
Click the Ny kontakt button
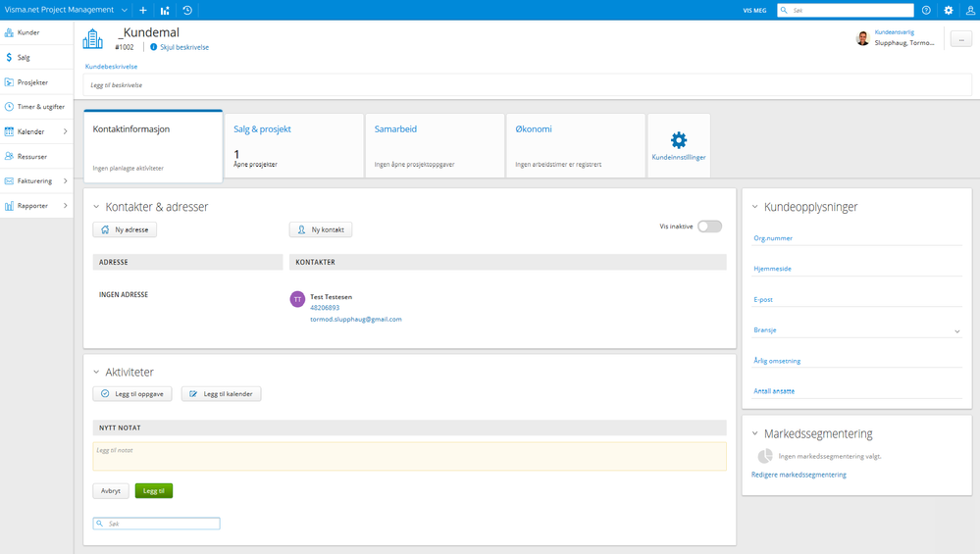point(321,229)
